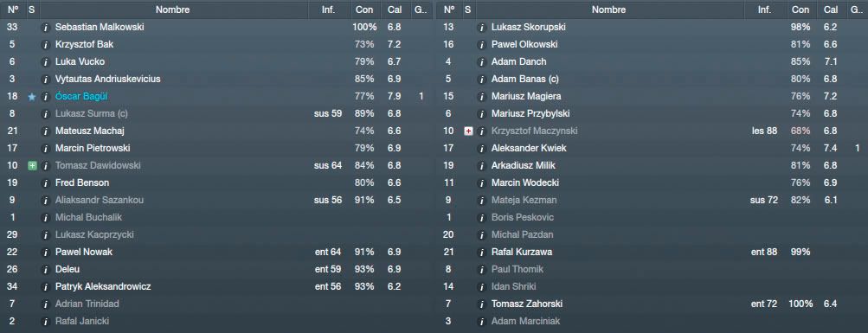Open the info icon beside Sebastian Malkowski

(46, 27)
